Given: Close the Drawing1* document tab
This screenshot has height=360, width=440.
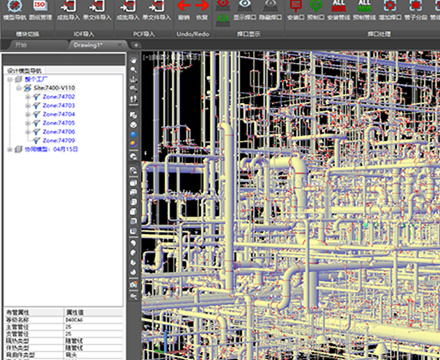Looking at the screenshot, I should [x=119, y=45].
